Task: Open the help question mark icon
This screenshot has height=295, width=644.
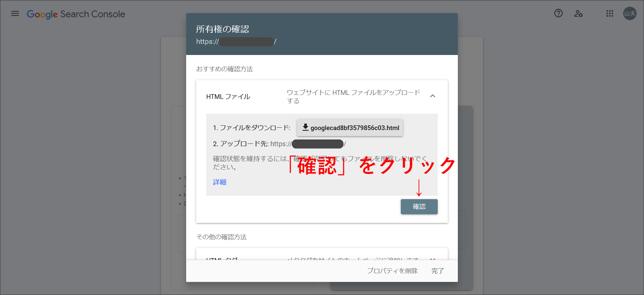Action: pyautogui.click(x=558, y=13)
